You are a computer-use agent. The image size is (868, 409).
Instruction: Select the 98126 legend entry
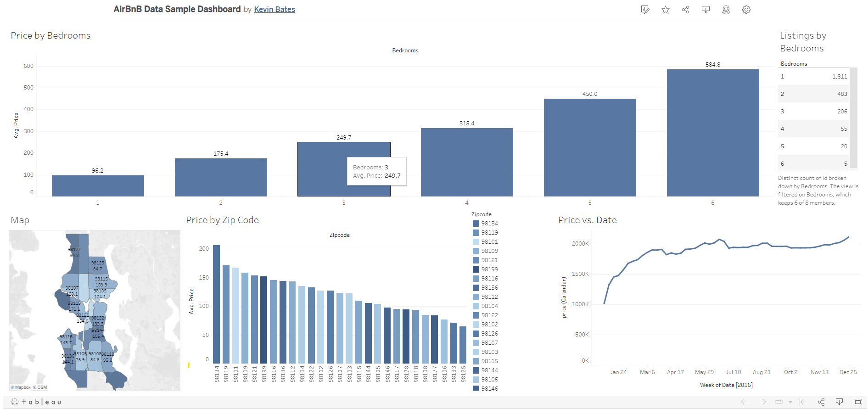pos(485,334)
